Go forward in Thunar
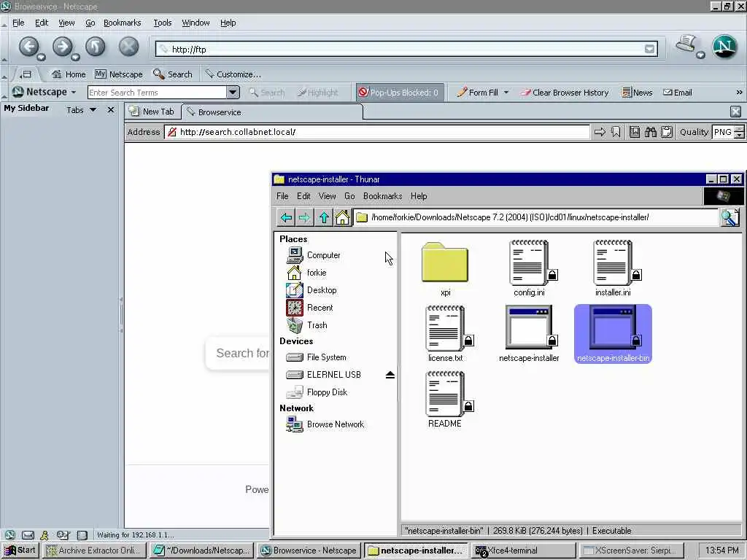The width and height of the screenshot is (747, 560). pyautogui.click(x=304, y=217)
